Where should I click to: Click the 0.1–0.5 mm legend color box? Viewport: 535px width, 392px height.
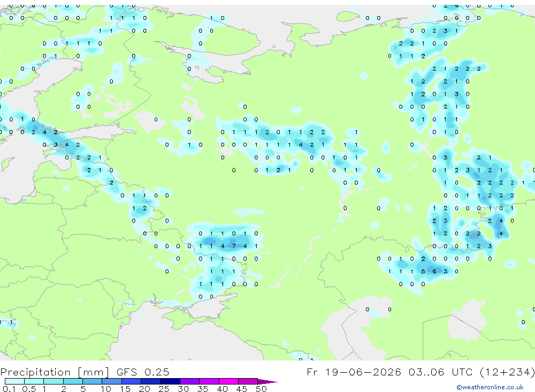pyautogui.click(x=14, y=381)
